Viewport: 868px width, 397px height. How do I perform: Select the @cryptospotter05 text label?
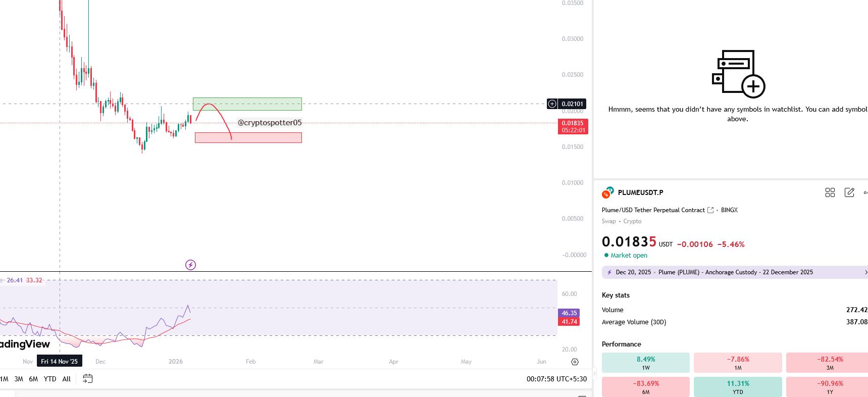pos(270,123)
